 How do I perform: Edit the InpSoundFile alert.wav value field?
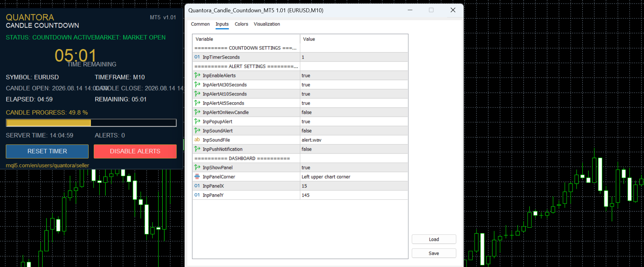point(354,140)
